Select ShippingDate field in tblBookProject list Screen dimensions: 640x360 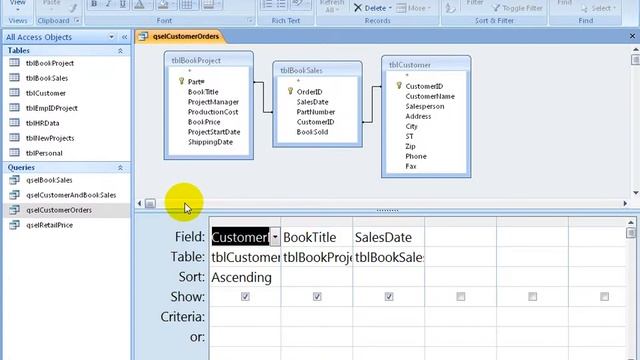coord(210,142)
